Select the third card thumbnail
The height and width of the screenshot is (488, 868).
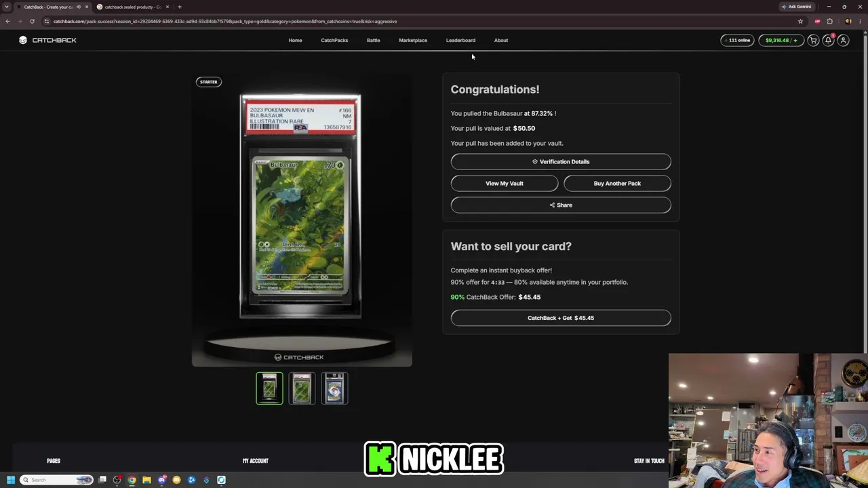pos(334,388)
